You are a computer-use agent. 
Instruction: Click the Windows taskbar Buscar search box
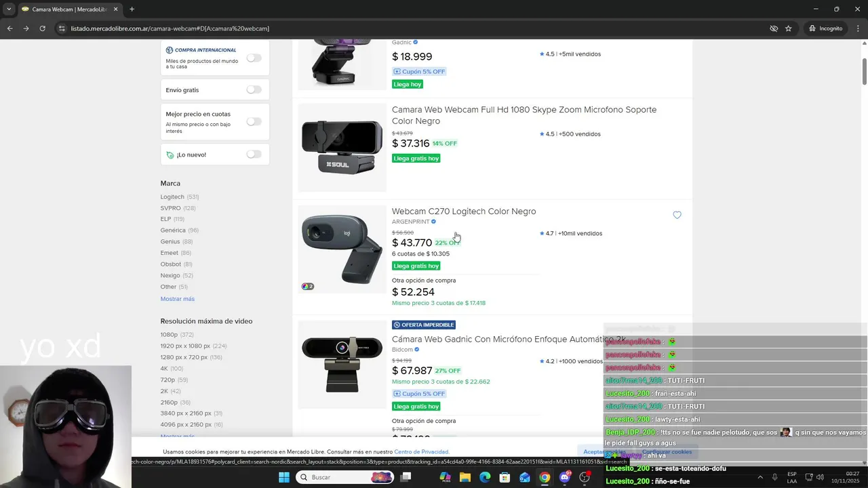click(x=344, y=477)
